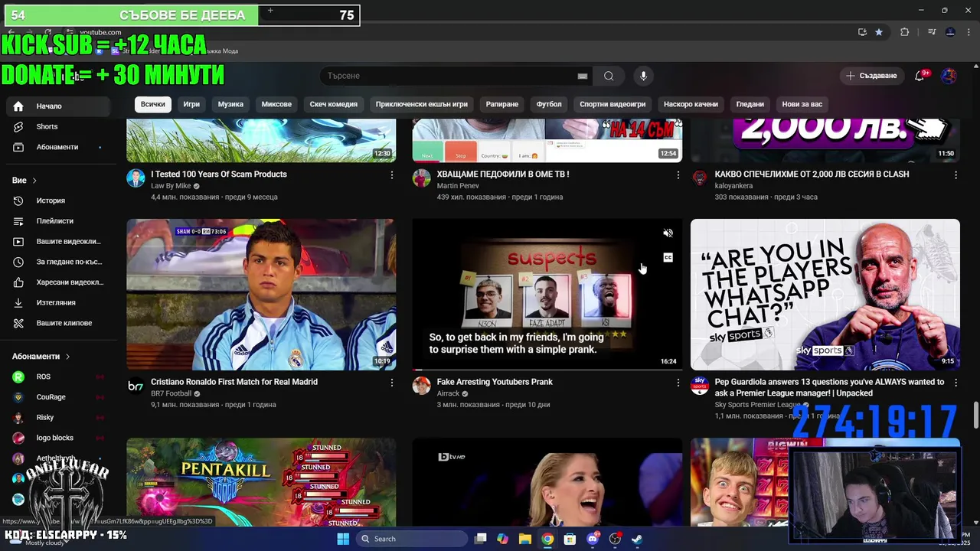
Task: Open options for ХВАЩАМЕ ПЕДОФИЛИ video
Action: pos(678,175)
